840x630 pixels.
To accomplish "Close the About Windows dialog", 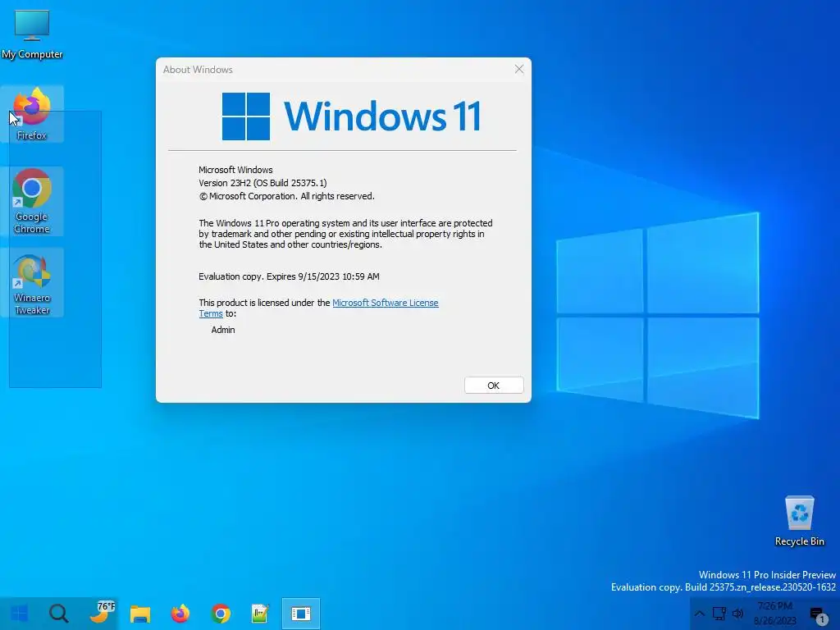I will pos(518,69).
